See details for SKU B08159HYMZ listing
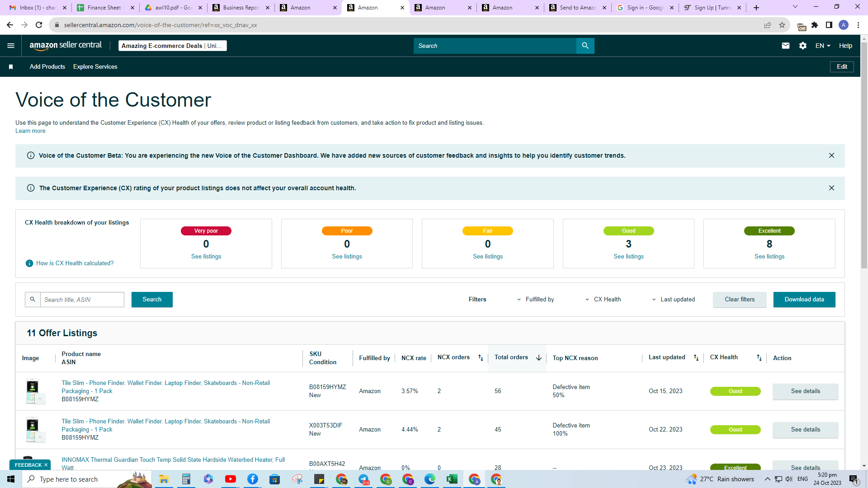Screen dimensions: 868x488 pyautogui.click(x=806, y=391)
